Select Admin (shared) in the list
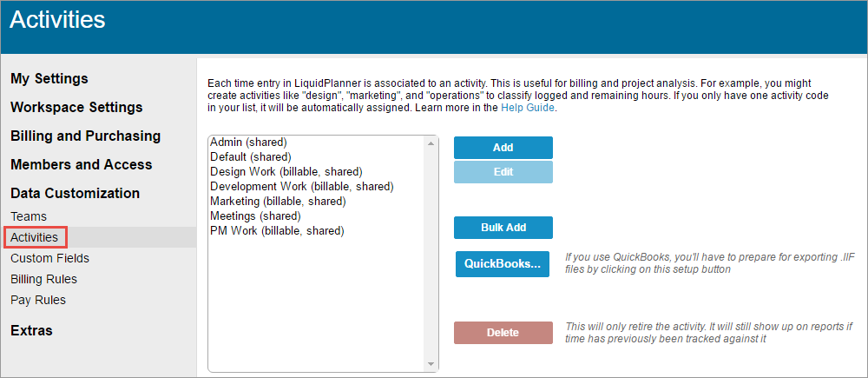The image size is (868, 378). click(248, 143)
